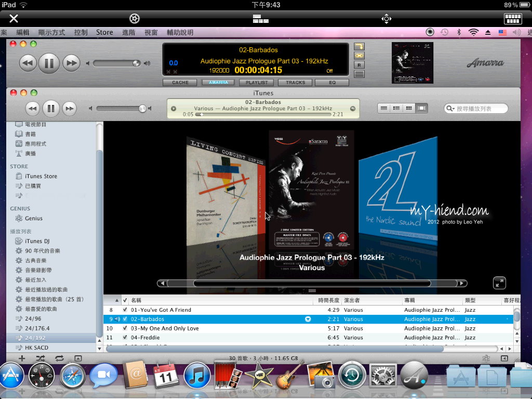Switch iTunes to album list view
This screenshot has width=532, height=399.
[x=396, y=108]
